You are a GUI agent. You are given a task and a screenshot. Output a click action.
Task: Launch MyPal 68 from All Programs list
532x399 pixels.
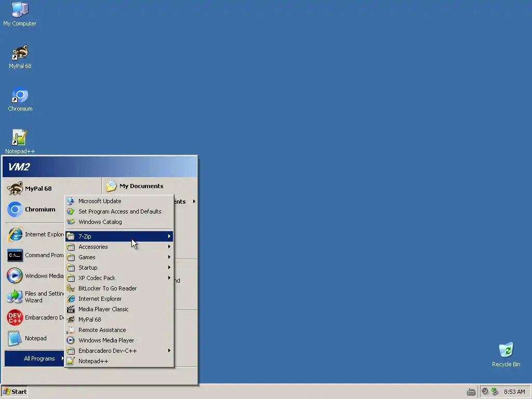pyautogui.click(x=119, y=320)
